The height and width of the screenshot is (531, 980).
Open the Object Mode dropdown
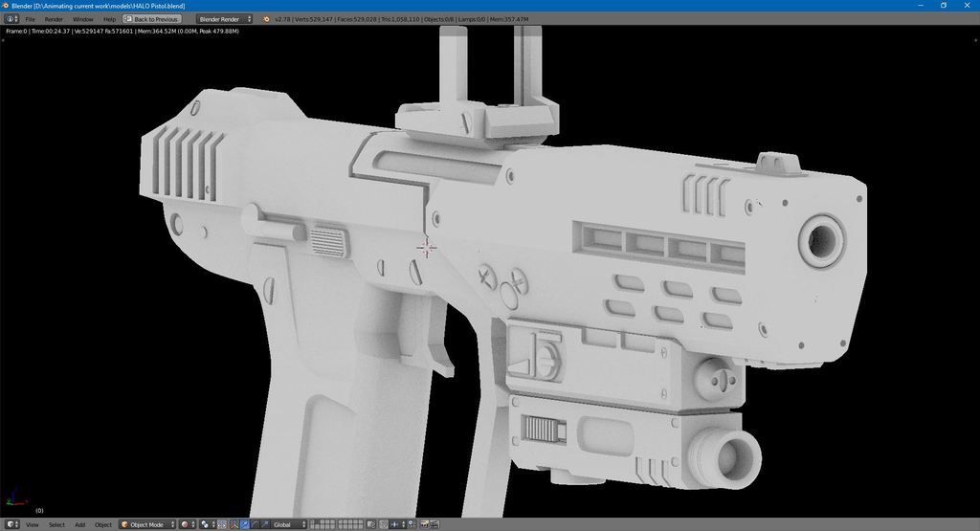tap(147, 524)
